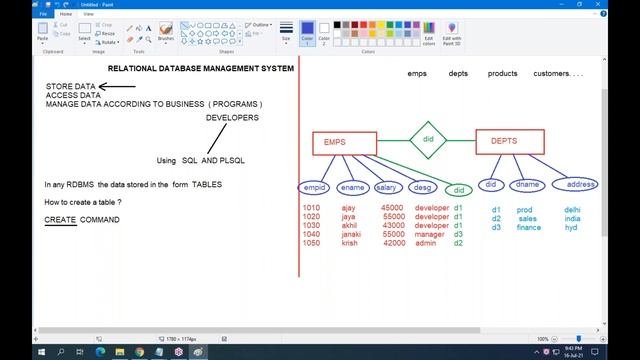Open the Size line thickness dropdown
This screenshot has height=360, width=640.
[286, 33]
